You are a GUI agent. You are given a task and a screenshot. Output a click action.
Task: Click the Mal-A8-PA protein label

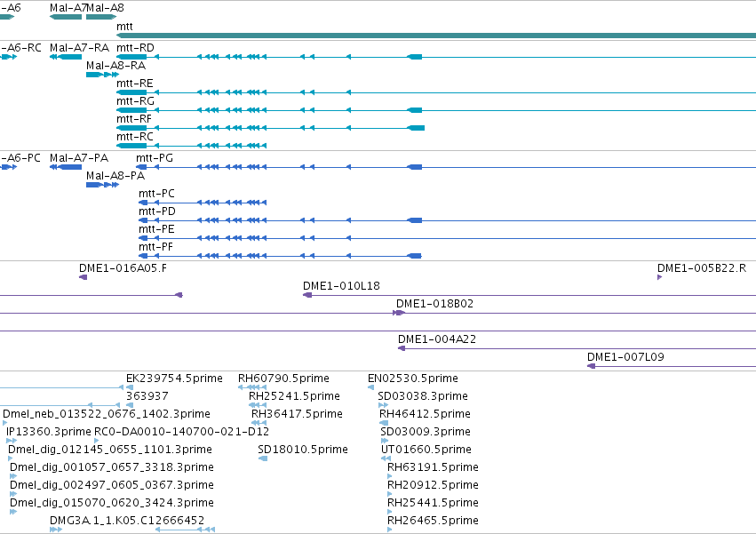[115, 176]
